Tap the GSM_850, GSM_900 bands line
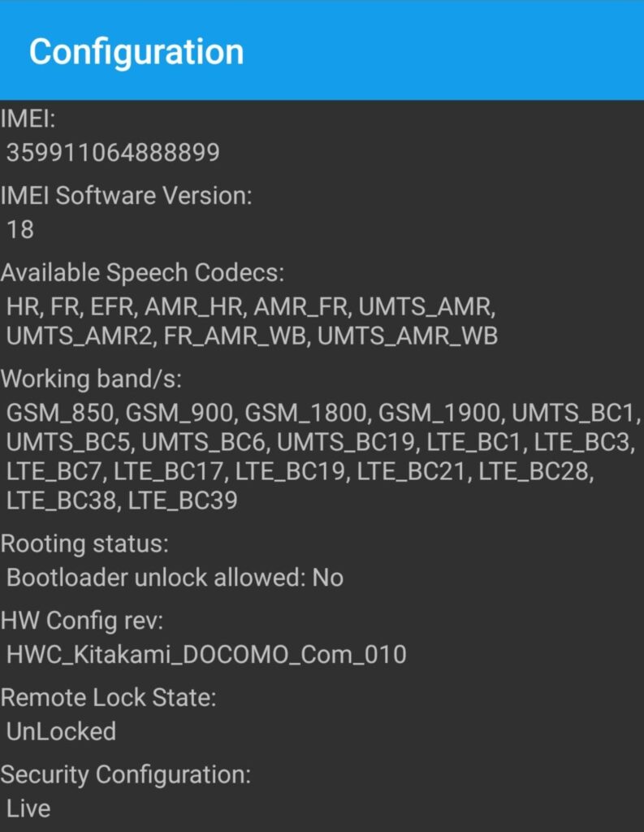Image resolution: width=644 pixels, height=832 pixels. (323, 413)
